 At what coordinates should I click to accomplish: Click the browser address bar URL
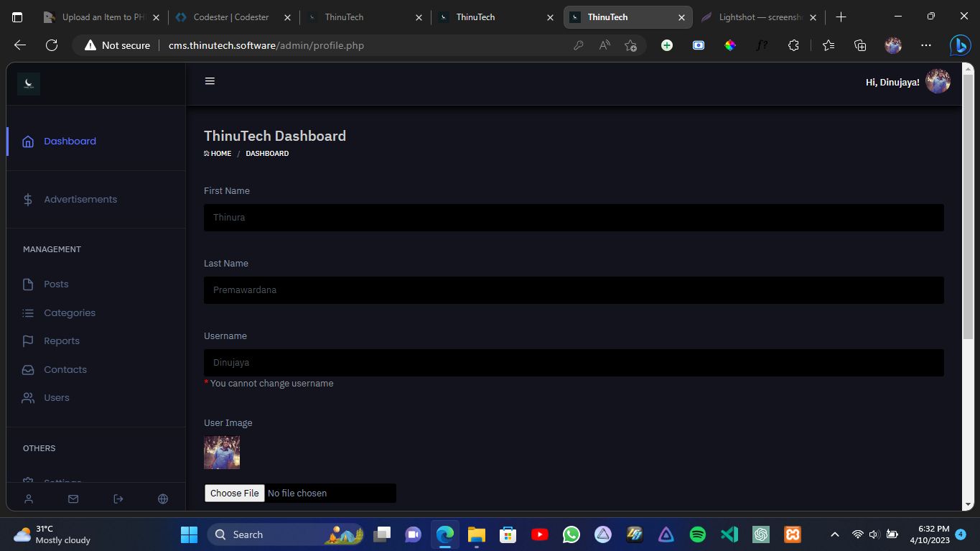click(x=266, y=45)
